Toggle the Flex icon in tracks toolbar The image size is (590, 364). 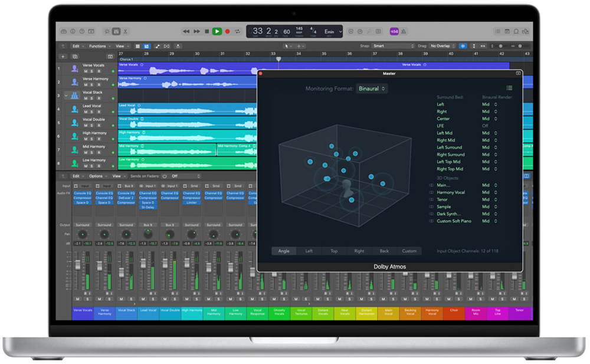(167, 46)
